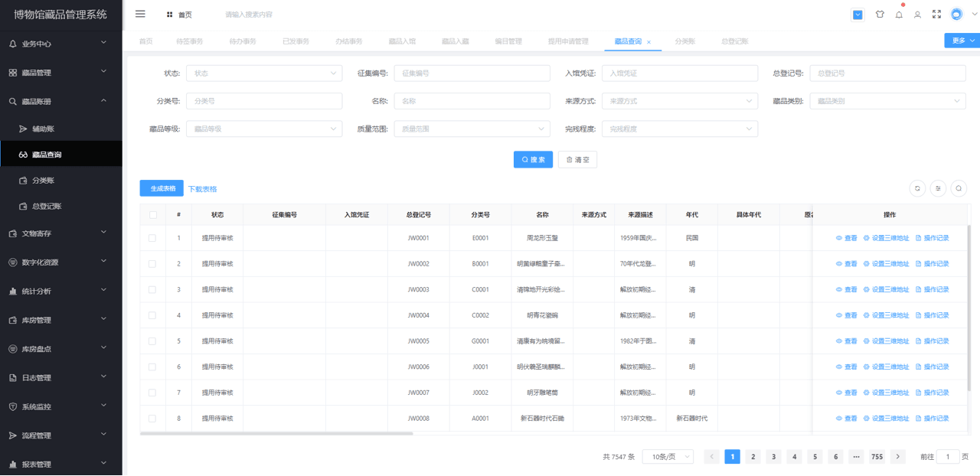Image resolution: width=980 pixels, height=476 pixels.
Task: Click the 库房管理 icon in sidebar
Action: tap(13, 320)
